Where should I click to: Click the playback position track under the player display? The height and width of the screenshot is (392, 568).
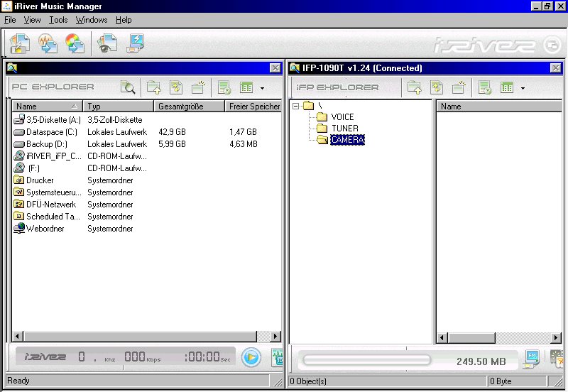[125, 368]
